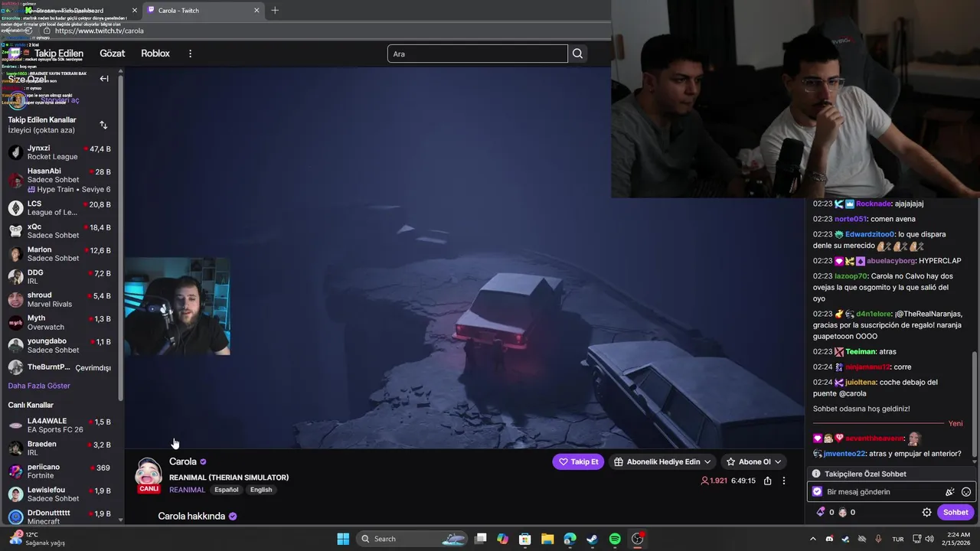The image size is (980, 551).
Task: Click the share stream icon
Action: 767,481
